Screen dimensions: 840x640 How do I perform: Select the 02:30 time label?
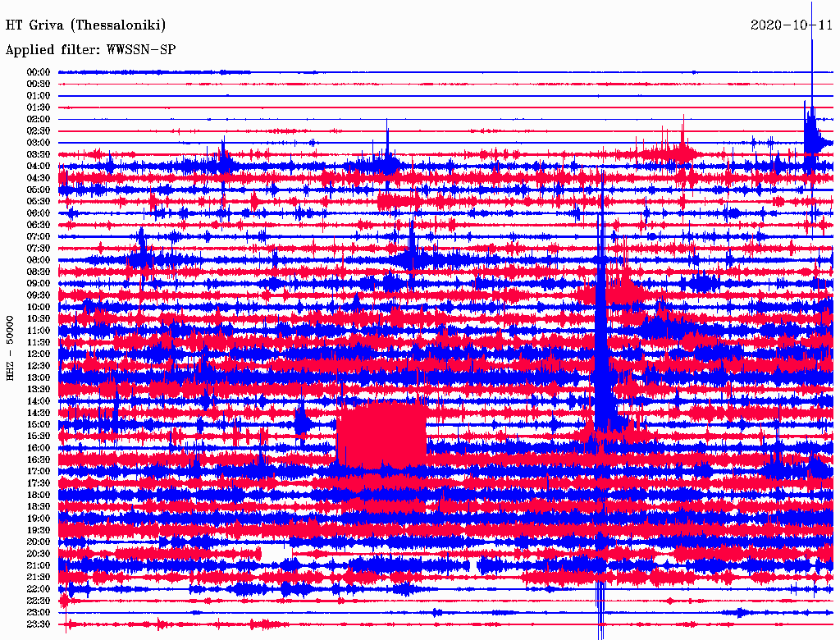point(39,131)
